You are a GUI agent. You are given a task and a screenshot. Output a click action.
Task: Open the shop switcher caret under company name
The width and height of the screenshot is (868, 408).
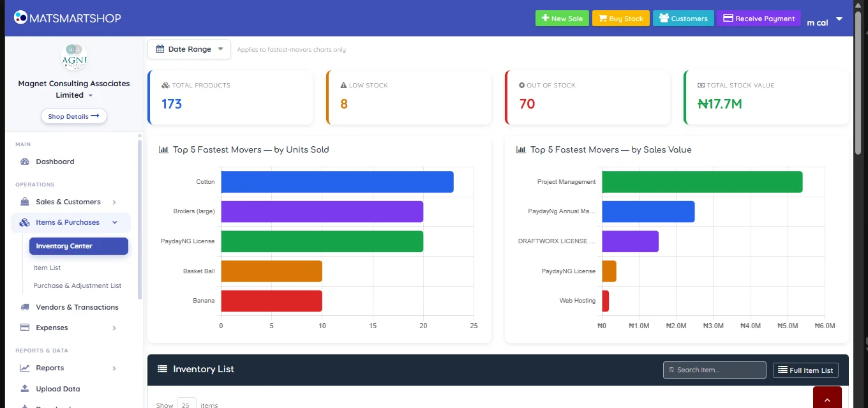click(x=90, y=96)
